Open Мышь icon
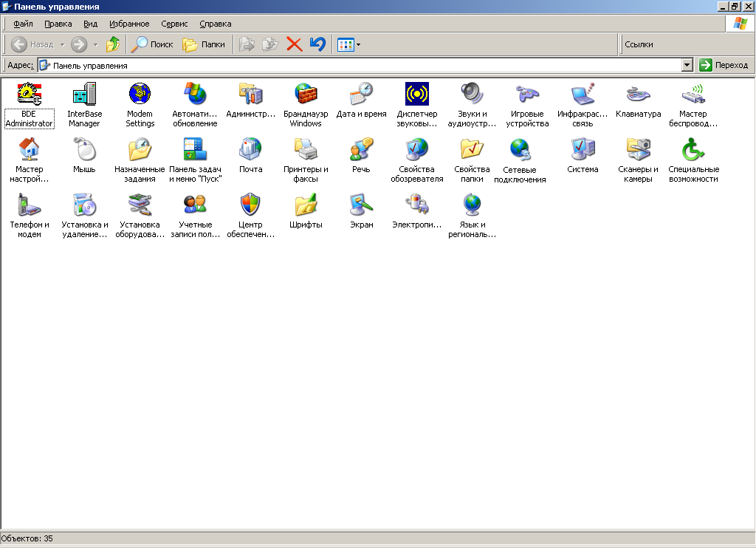The image size is (756, 548). point(84,149)
